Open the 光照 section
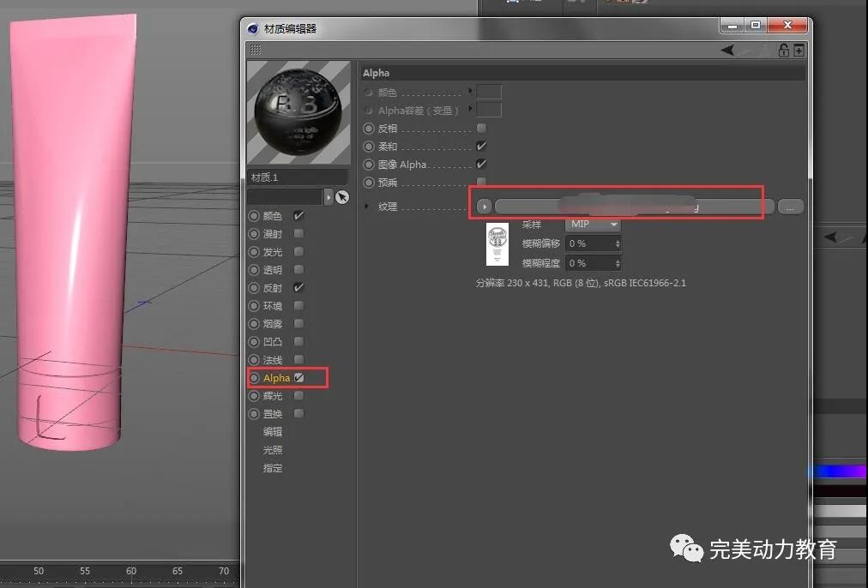 (273, 450)
